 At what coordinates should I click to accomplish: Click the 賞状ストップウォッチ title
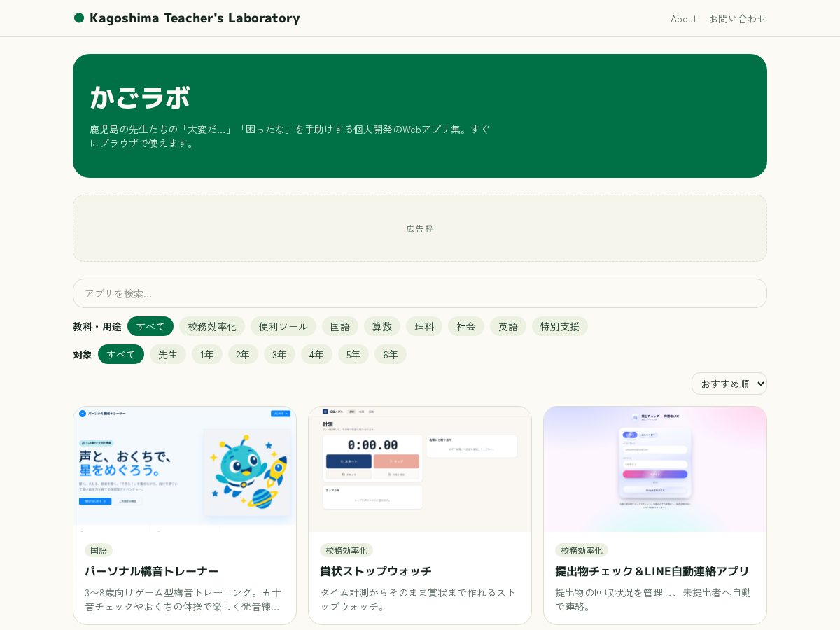(x=376, y=571)
